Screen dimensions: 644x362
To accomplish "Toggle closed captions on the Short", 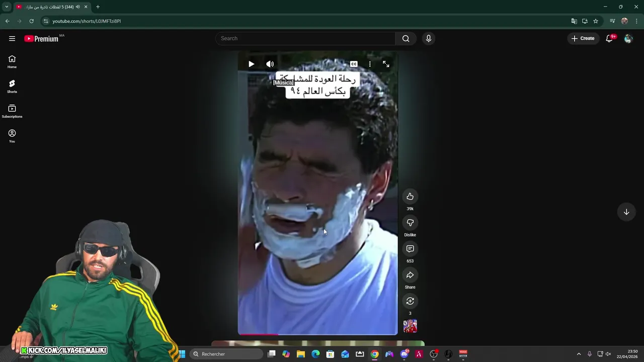I will click(354, 64).
